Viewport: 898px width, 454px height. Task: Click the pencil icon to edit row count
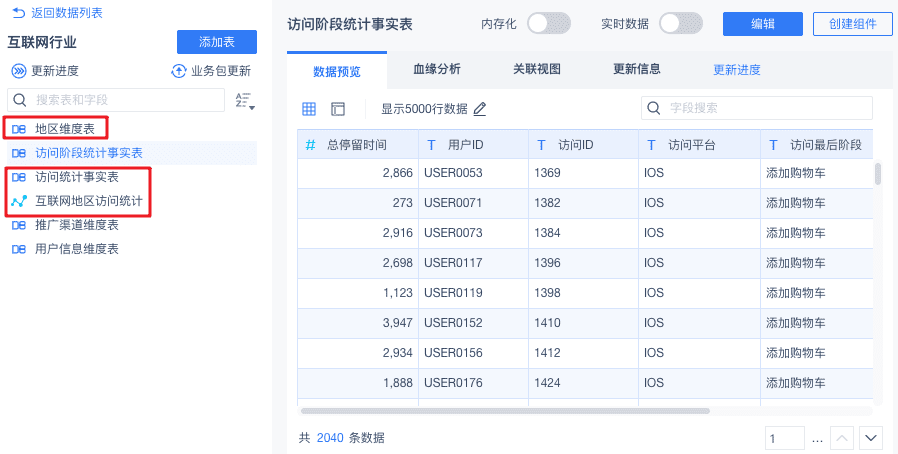coord(480,108)
